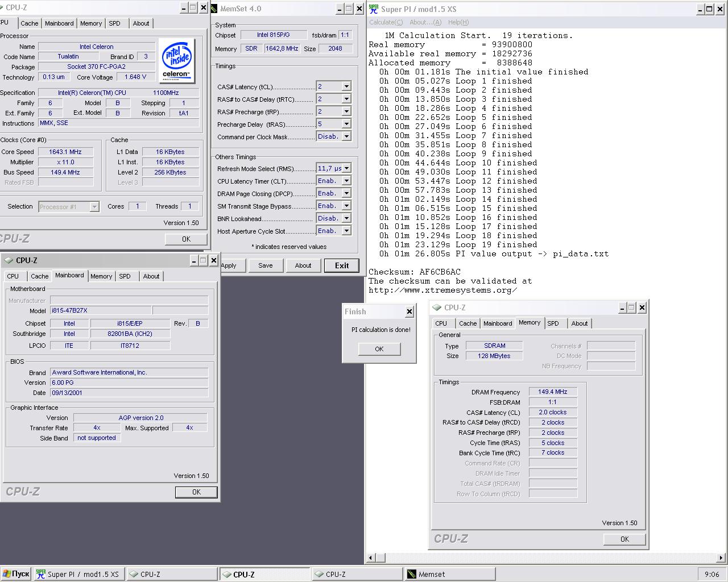
Task: Switch to Mainboard tab in top CPU-Z window
Action: point(59,23)
